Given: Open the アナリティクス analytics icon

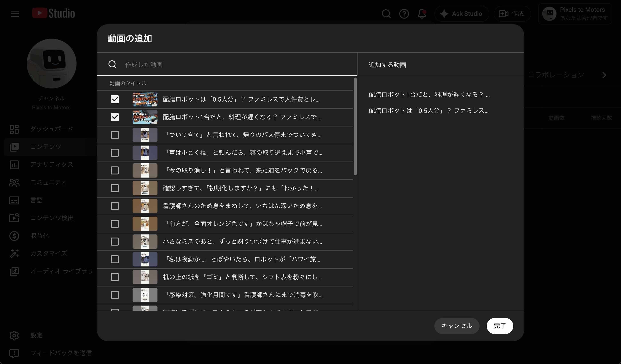Looking at the screenshot, I should pos(14,164).
